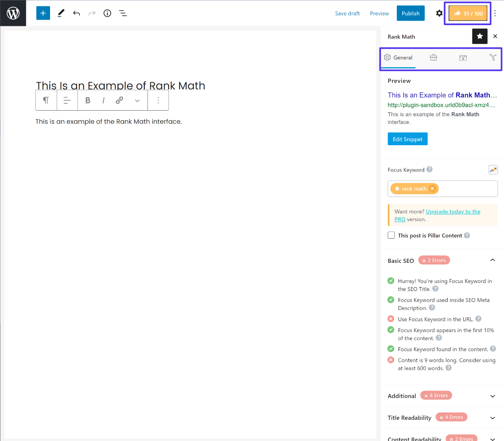Image resolution: width=504 pixels, height=441 pixels.
Task: Open the Advanced tab in Rank Math sidebar
Action: tap(433, 57)
